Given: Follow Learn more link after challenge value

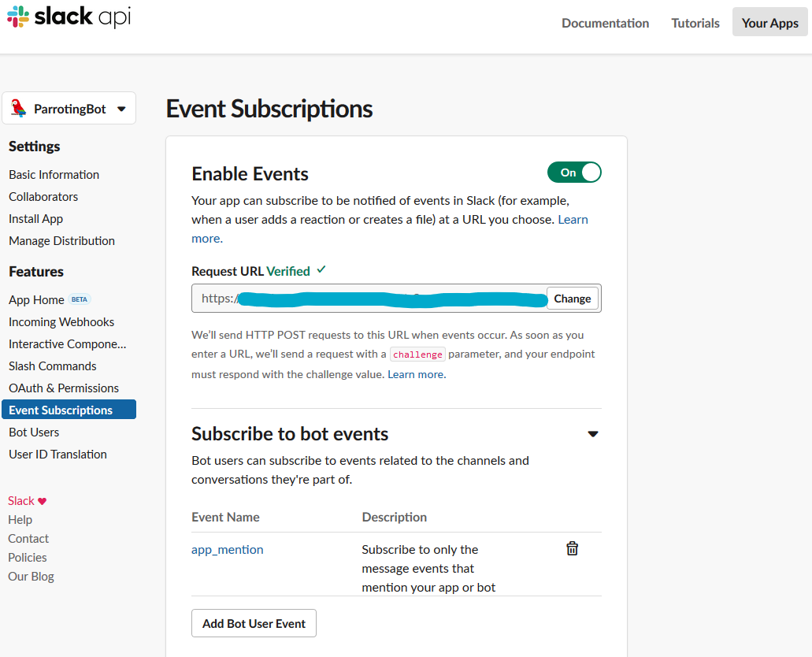Looking at the screenshot, I should click(417, 374).
